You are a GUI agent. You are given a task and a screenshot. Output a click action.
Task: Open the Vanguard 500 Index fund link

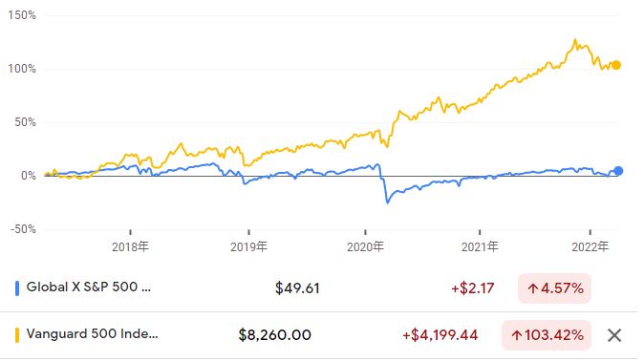point(92,333)
